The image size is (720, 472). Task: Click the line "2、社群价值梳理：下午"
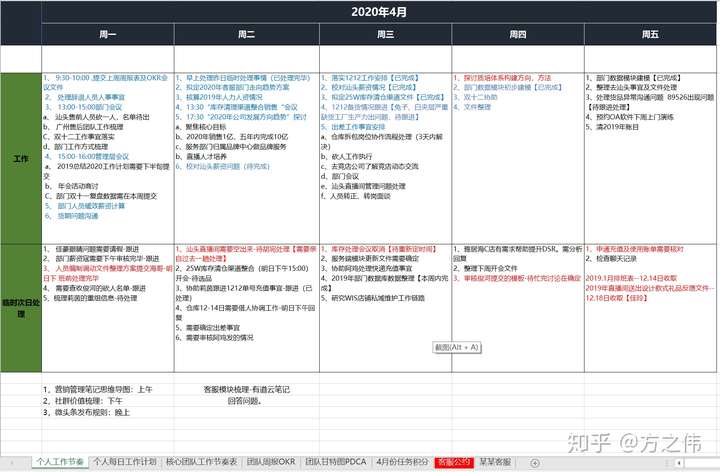83,401
